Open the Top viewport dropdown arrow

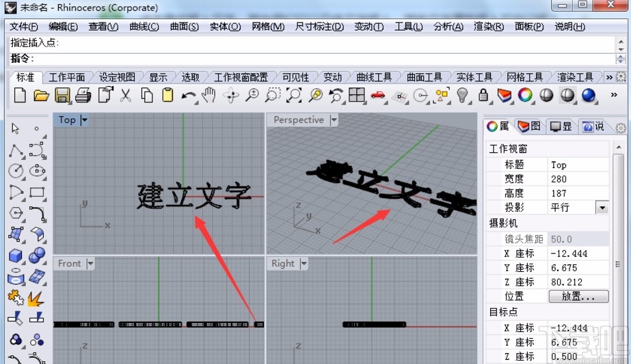(x=85, y=120)
